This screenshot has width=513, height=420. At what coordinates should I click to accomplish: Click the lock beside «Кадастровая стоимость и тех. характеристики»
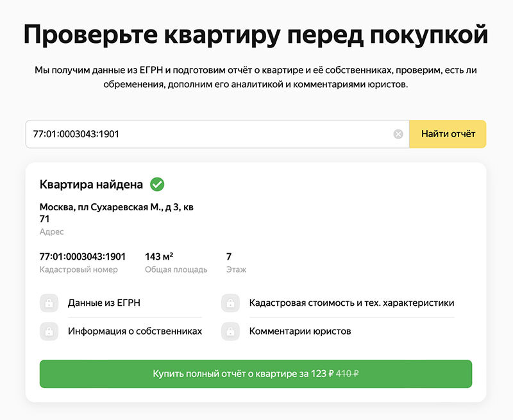230,303
